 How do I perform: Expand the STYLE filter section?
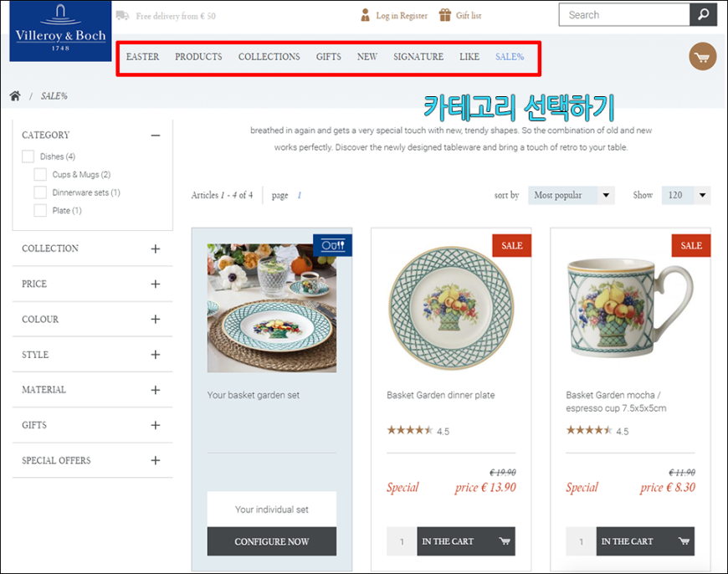156,355
